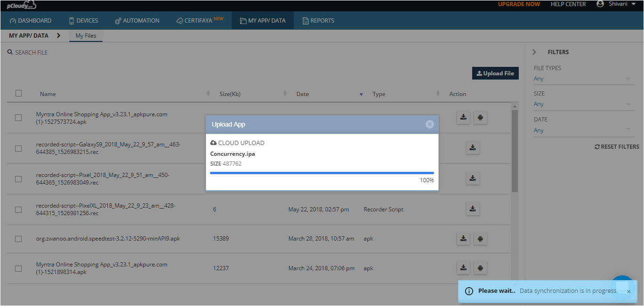Select the My App/Data tab
644x306 pixels.
pos(263,21)
